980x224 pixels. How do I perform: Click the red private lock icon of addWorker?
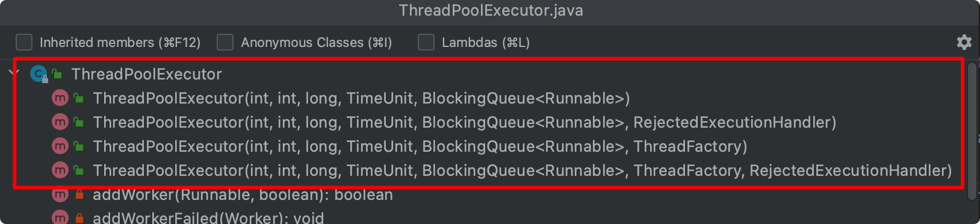79,194
